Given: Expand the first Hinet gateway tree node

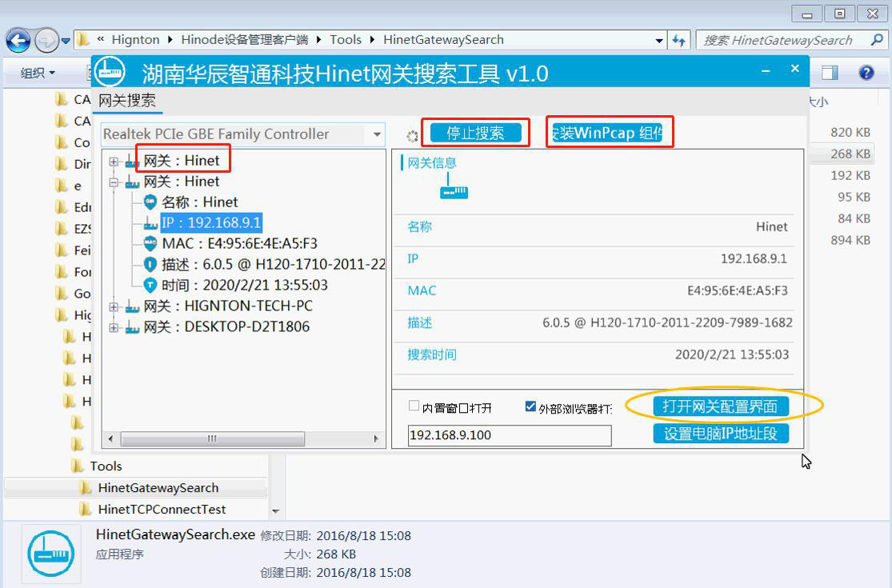Looking at the screenshot, I should 114,162.
